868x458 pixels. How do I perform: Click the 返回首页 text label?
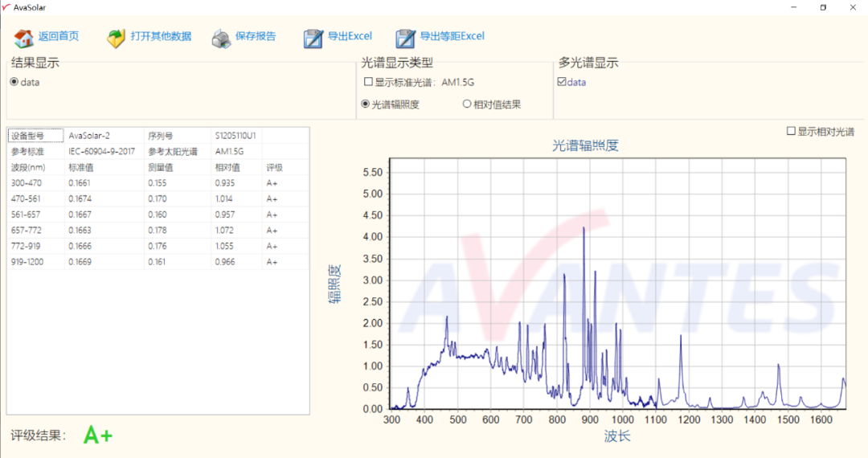coord(59,36)
